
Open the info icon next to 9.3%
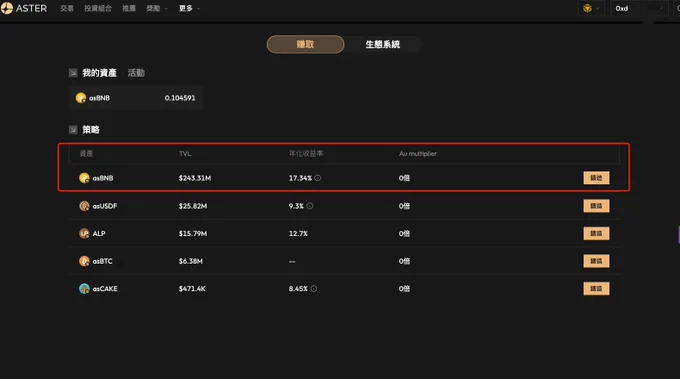point(310,206)
